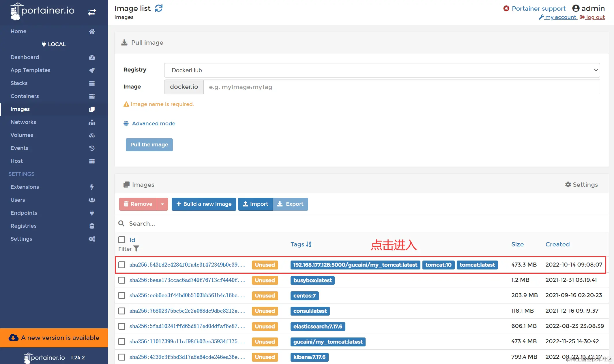Screen dimensions: 614x364
Task: Click the new version cloud download icon
Action: point(13,337)
